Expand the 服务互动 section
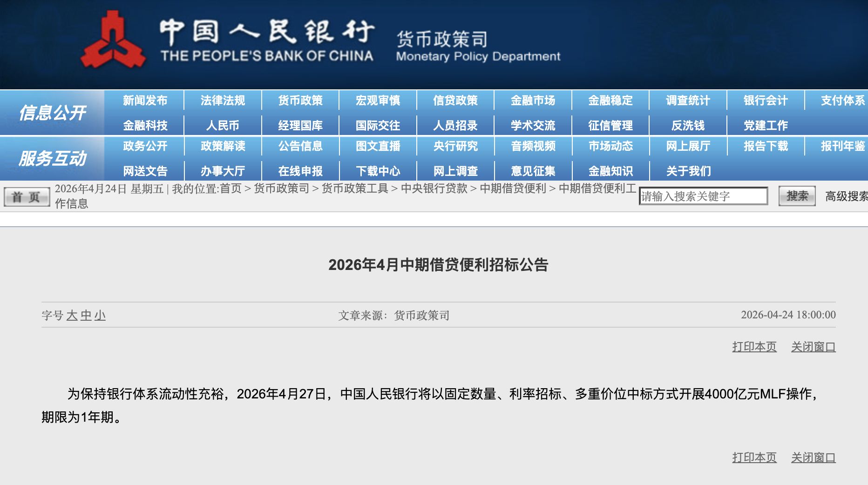 (x=53, y=158)
